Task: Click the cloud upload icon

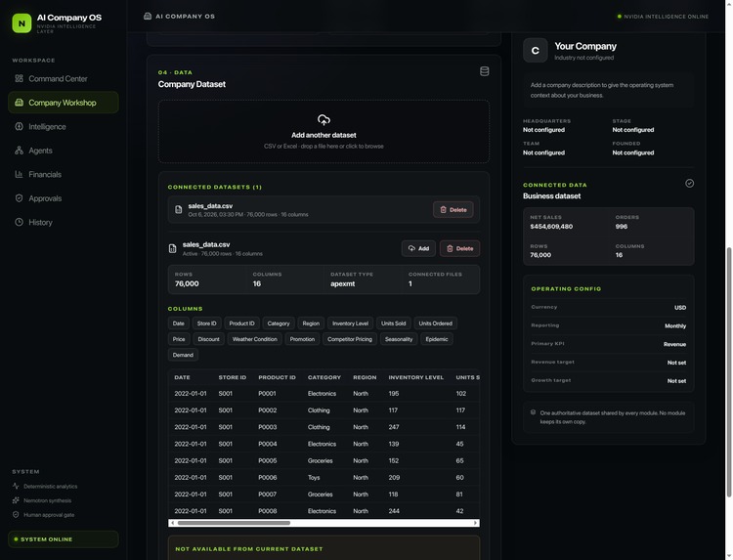Action: point(323,120)
